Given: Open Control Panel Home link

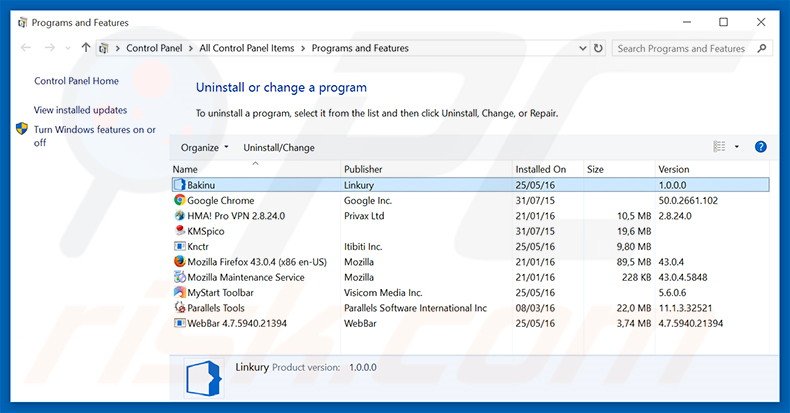Looking at the screenshot, I should coord(77,81).
